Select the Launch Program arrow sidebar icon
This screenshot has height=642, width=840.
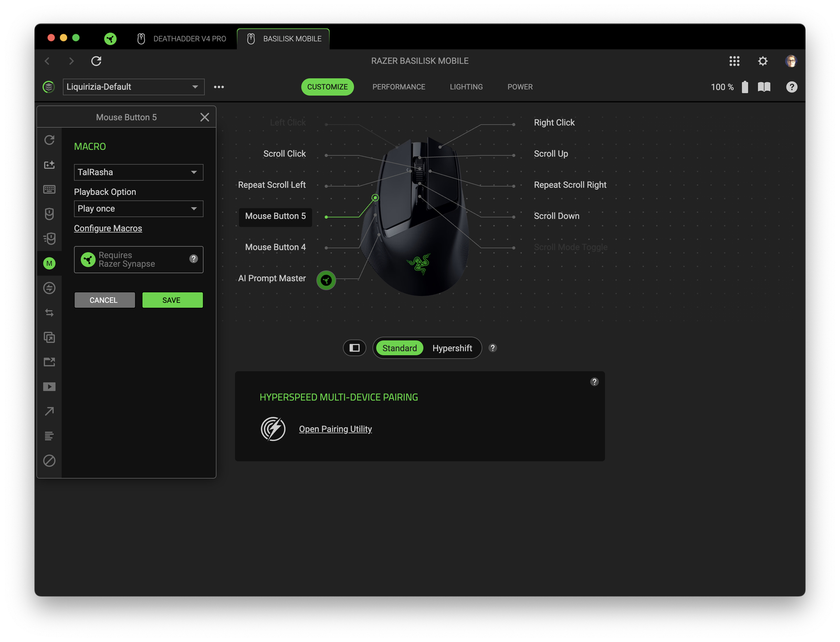point(49,412)
